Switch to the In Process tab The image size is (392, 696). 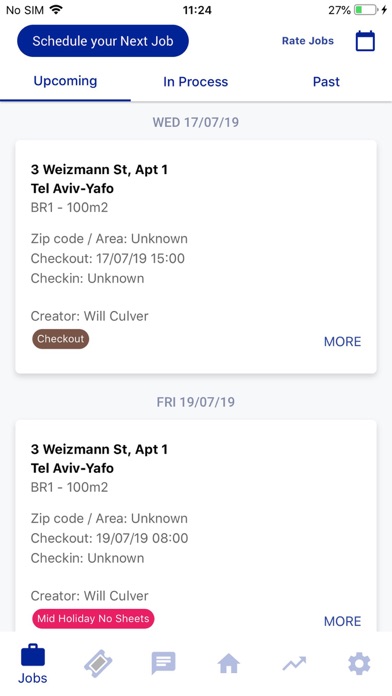195,82
